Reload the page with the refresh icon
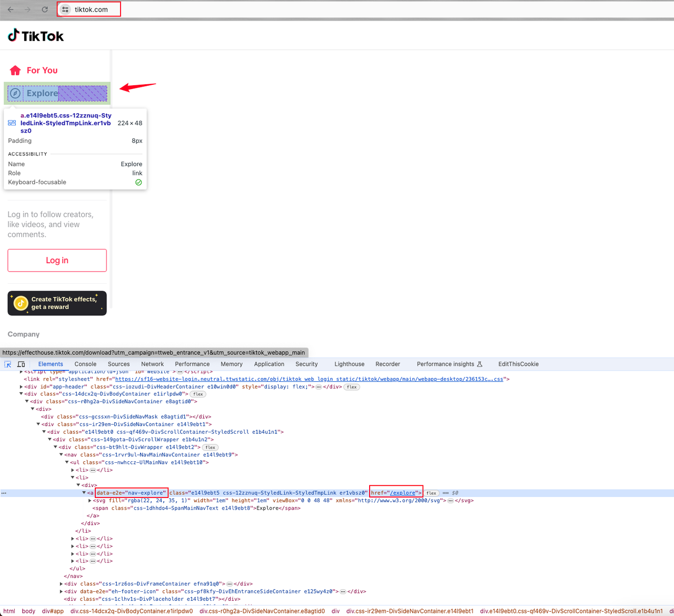 point(45,9)
